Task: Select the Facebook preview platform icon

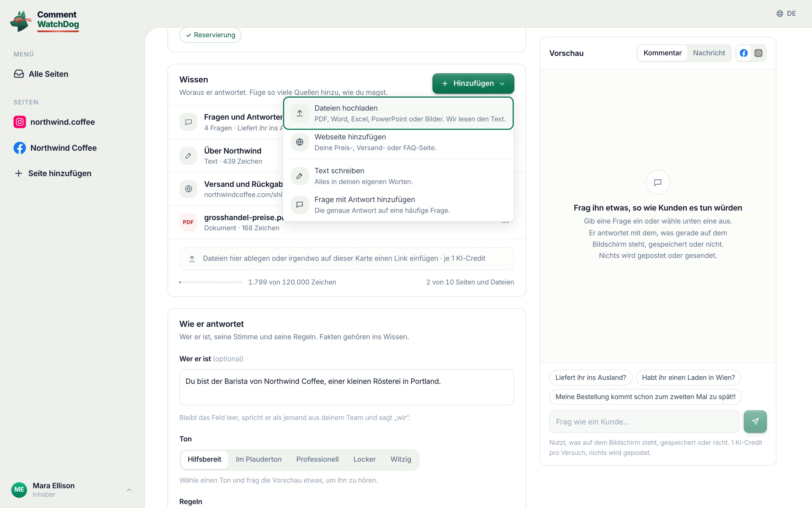Action: 743,53
